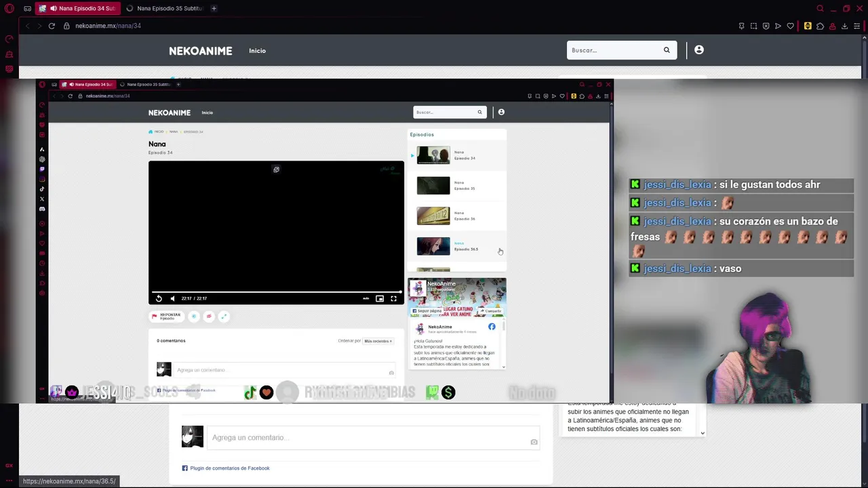This screenshot has width=868, height=488.
Task: Click outer Agrega un comentario field
Action: (373, 438)
